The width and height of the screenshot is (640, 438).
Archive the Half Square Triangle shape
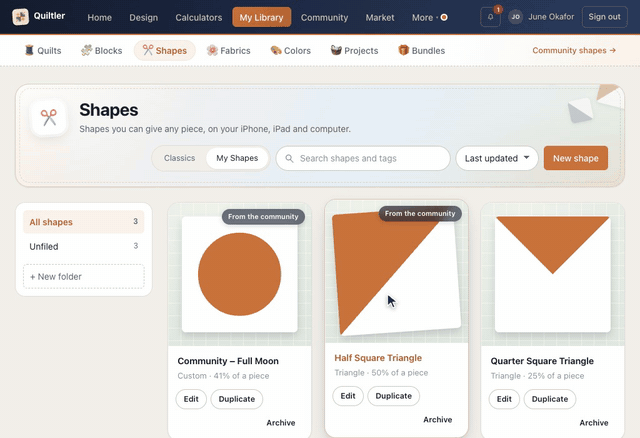[438, 420]
